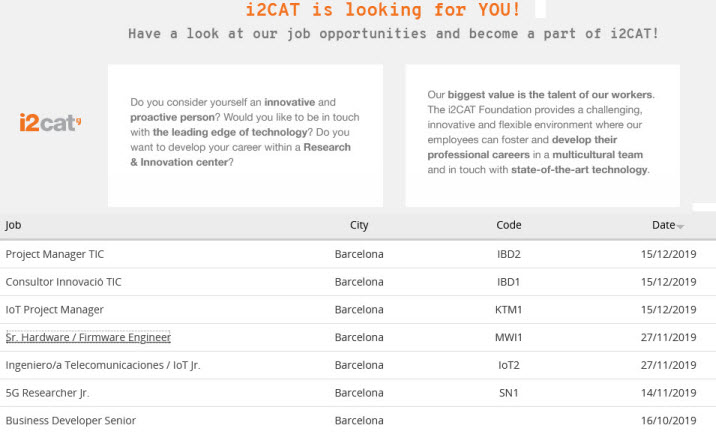Open the IoT Project Manager listing
716x434 pixels.
54,310
